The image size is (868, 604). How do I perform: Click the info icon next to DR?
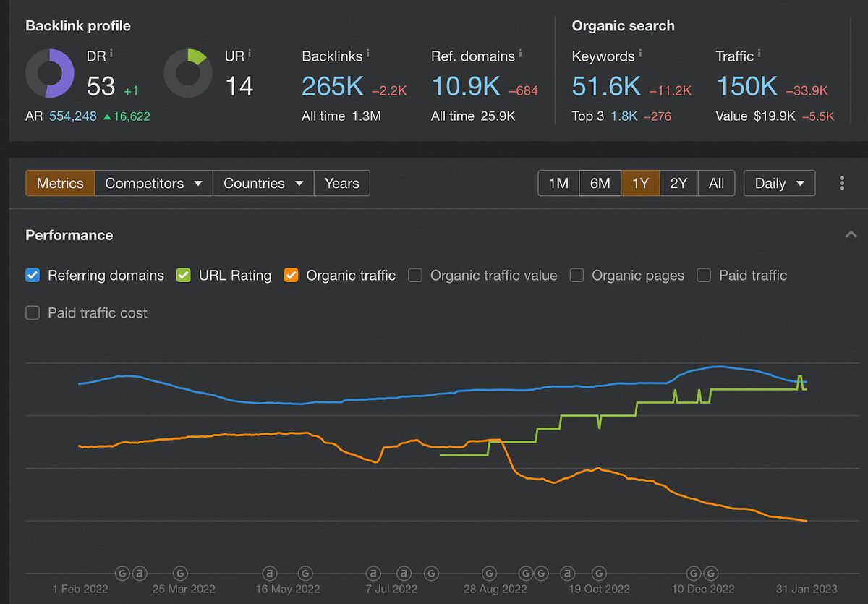point(111,54)
